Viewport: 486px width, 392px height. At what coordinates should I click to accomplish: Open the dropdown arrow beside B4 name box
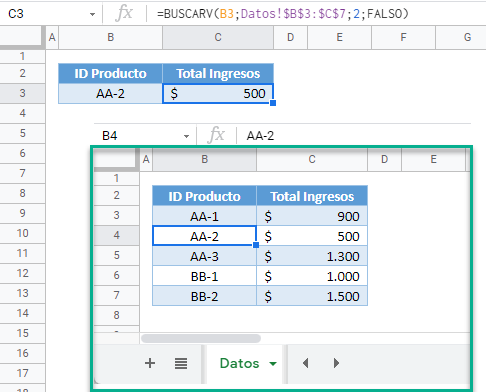tap(186, 136)
